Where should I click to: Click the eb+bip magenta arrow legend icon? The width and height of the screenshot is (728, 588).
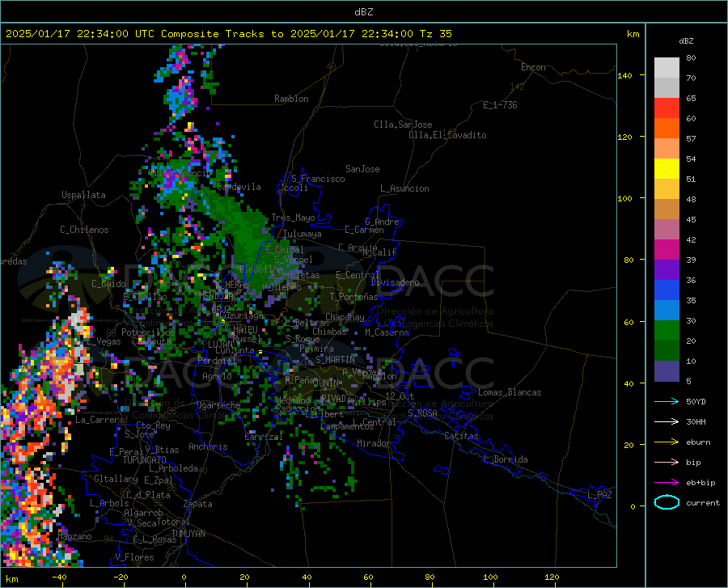[667, 483]
